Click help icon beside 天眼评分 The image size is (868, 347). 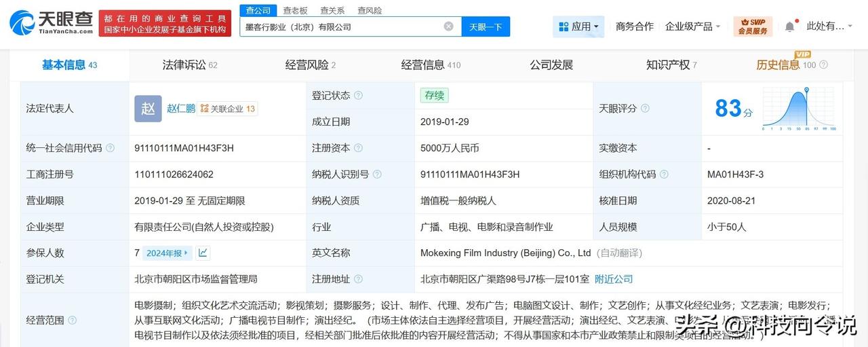pyautogui.click(x=645, y=109)
